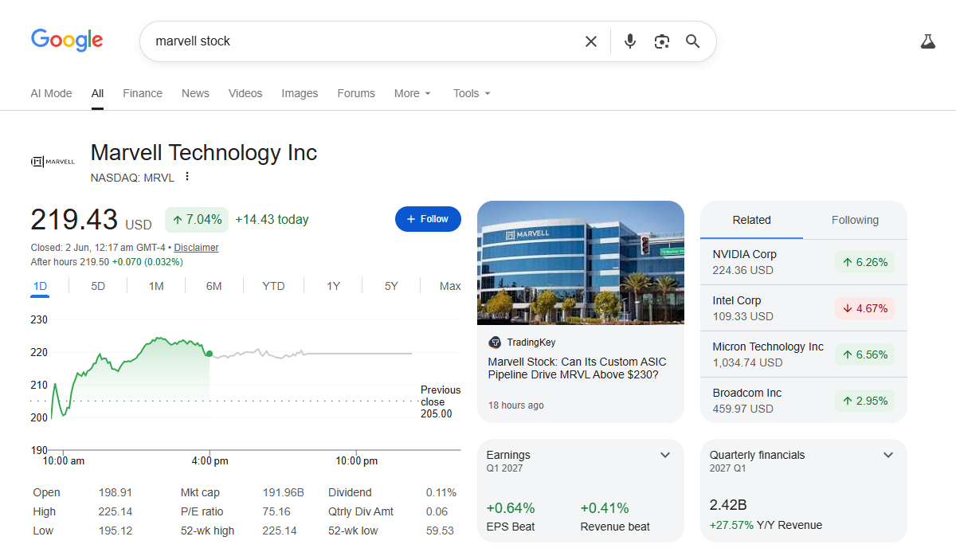Go to Google homepage via logo

coord(67,41)
